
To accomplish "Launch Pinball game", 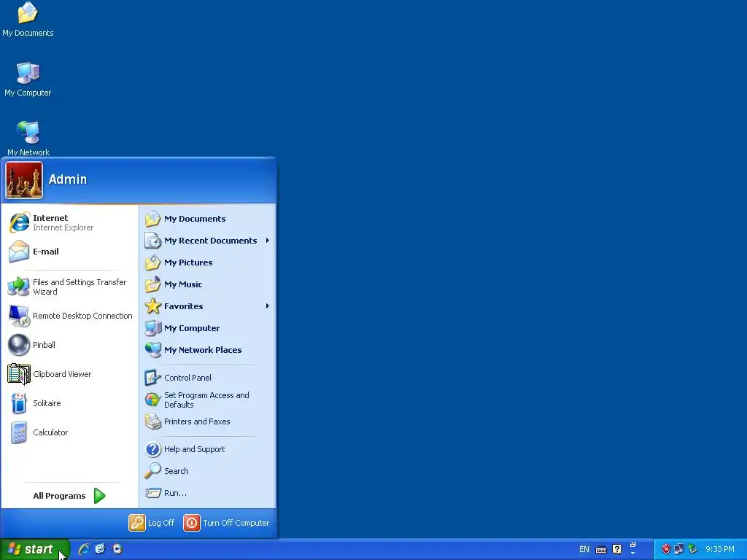I will coord(69,345).
